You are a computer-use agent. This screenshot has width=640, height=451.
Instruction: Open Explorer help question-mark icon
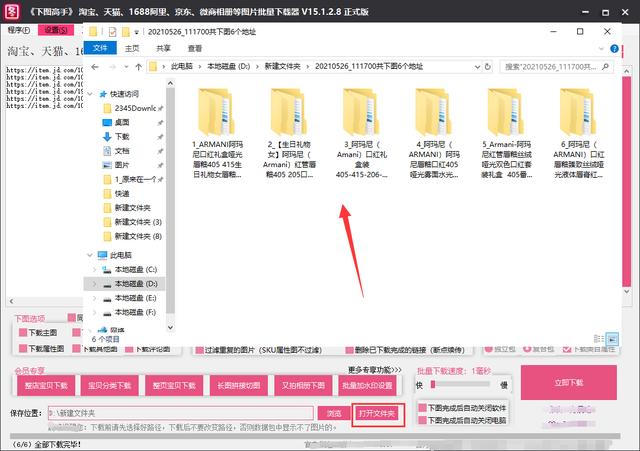pos(614,49)
